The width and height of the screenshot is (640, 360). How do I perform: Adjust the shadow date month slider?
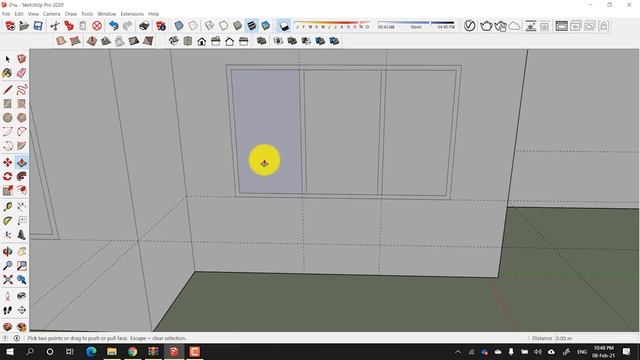(x=332, y=25)
